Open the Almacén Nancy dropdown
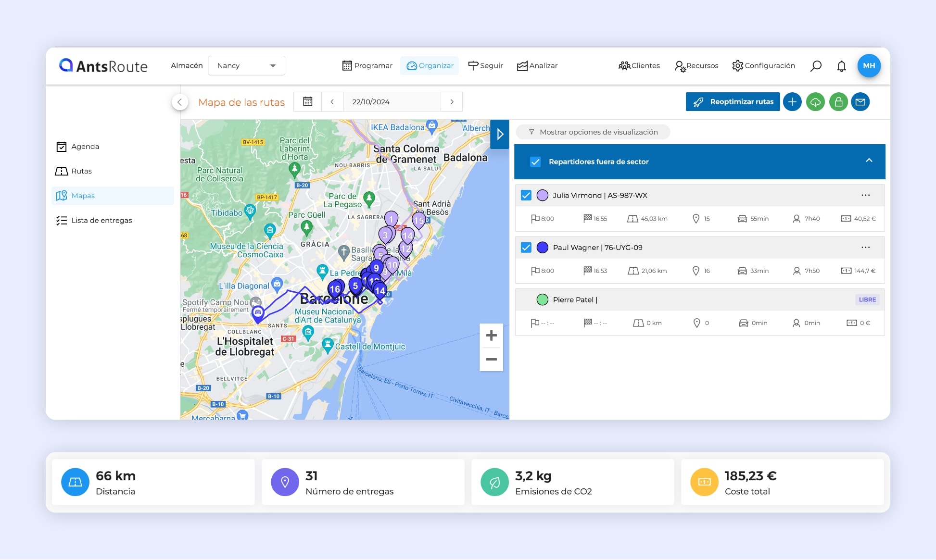The width and height of the screenshot is (936, 560). 246,66
